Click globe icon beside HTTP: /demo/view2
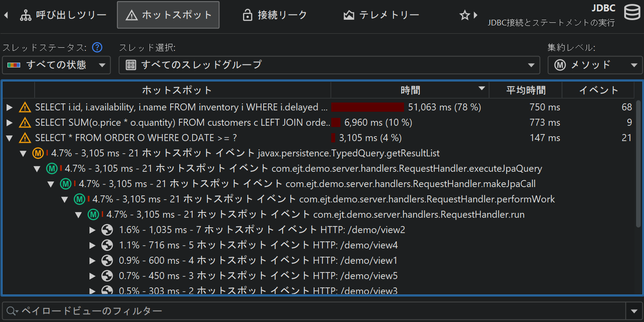Image resolution: width=644 pixels, height=322 pixels. (107, 230)
